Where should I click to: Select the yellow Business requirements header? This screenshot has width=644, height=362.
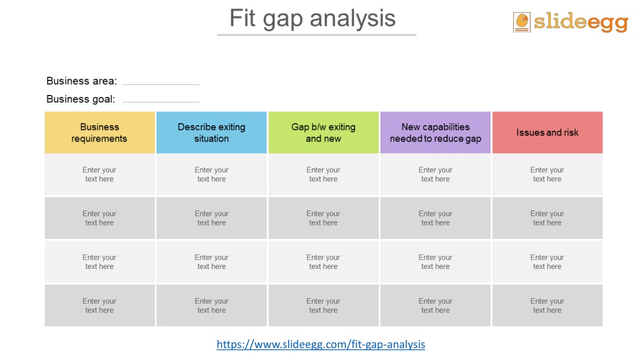coord(100,133)
